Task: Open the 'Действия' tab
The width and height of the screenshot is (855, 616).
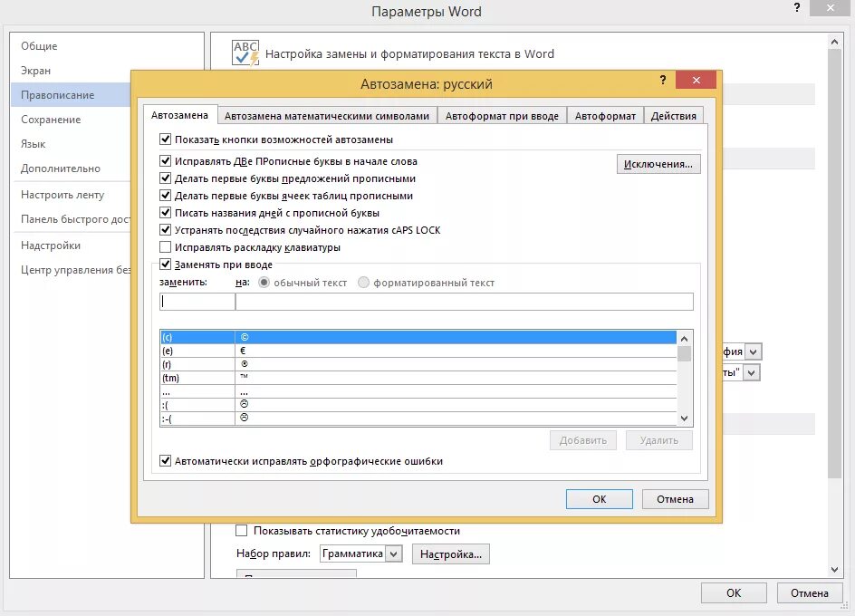Action: (674, 116)
